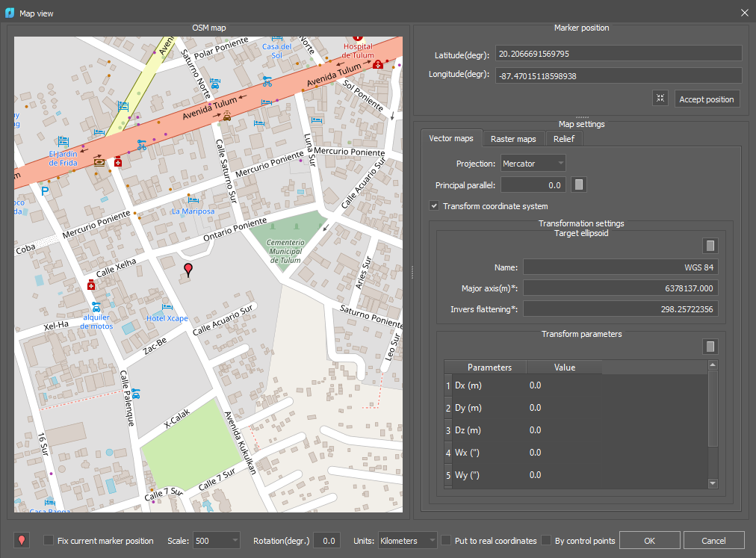Viewport: 756px width, 558px height.
Task: Click the list icon in Transform parameters section
Action: pyautogui.click(x=710, y=346)
